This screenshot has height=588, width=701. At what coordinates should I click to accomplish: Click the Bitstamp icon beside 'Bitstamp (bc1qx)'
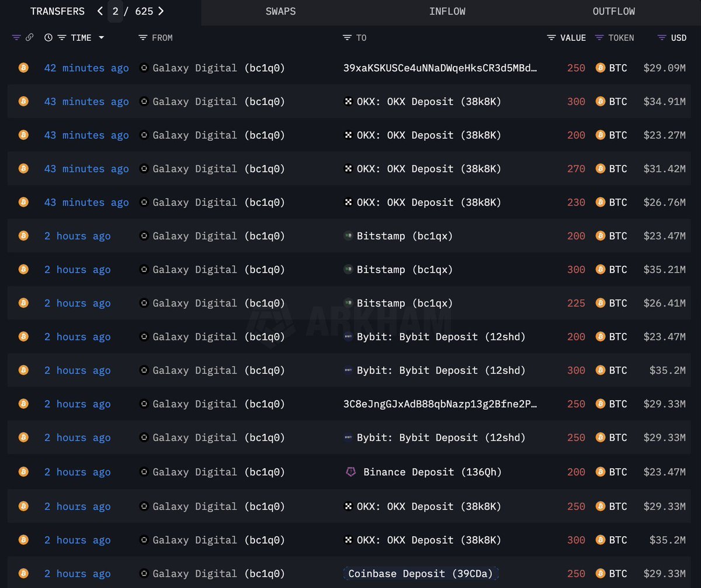point(349,236)
